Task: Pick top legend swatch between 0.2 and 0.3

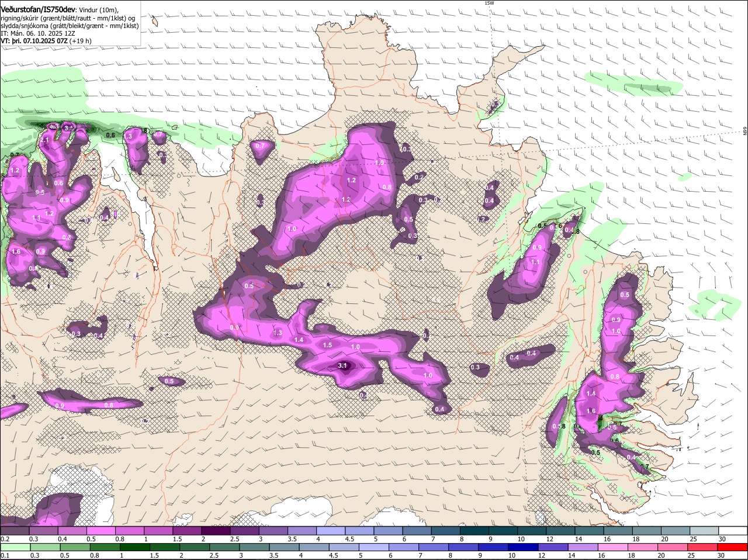Action: coord(15,530)
